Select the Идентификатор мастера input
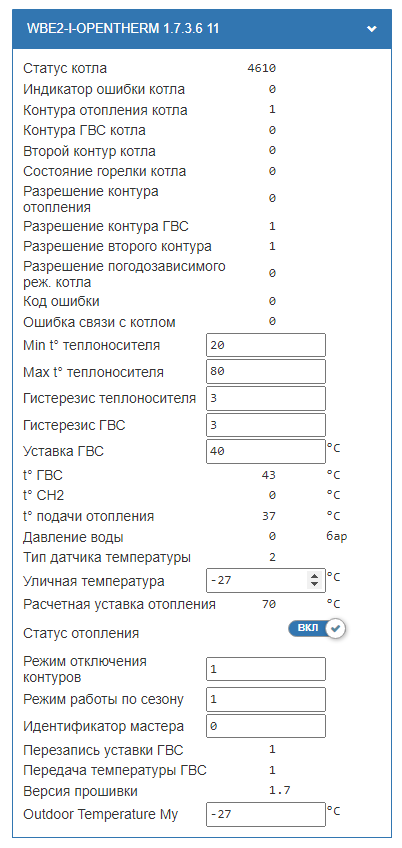The height and width of the screenshot is (848, 402). (266, 726)
